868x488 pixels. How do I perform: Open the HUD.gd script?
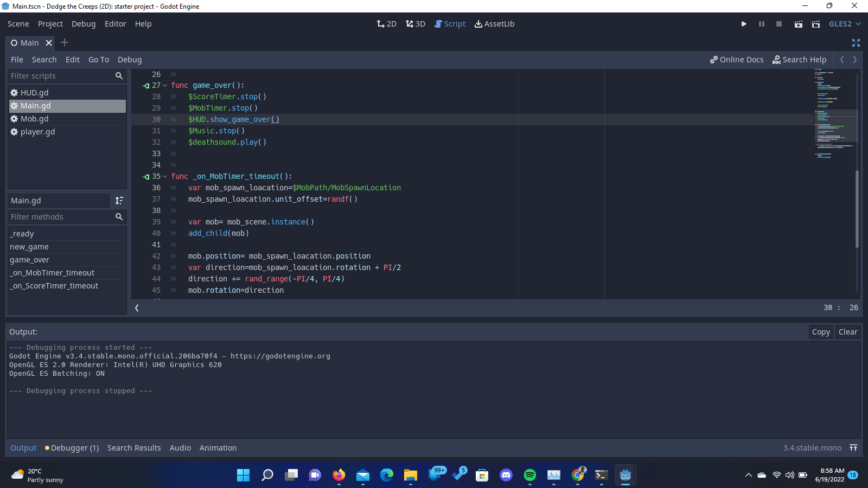coord(67,93)
